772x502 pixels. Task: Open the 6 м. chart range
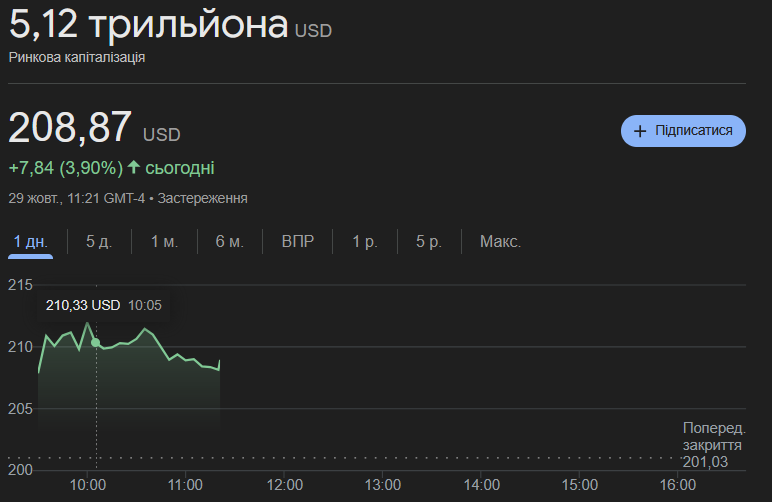click(229, 241)
